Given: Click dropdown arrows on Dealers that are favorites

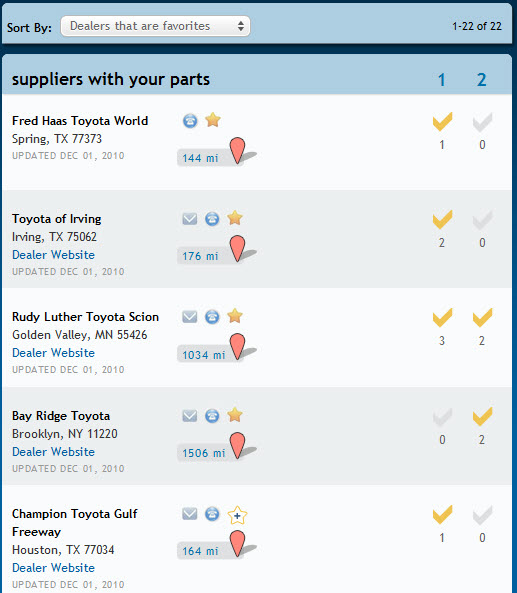Looking at the screenshot, I should [241, 26].
